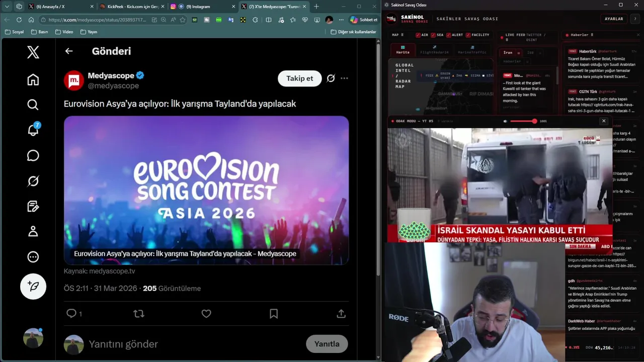The image size is (644, 362).
Task: Toggle FACILITY checkbox in Sakinol map
Action: [468, 35]
